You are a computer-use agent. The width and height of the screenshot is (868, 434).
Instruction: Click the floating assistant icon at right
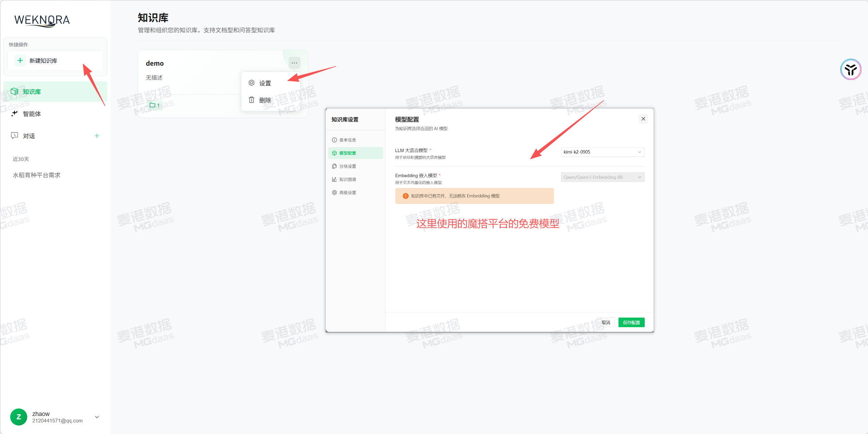point(851,69)
